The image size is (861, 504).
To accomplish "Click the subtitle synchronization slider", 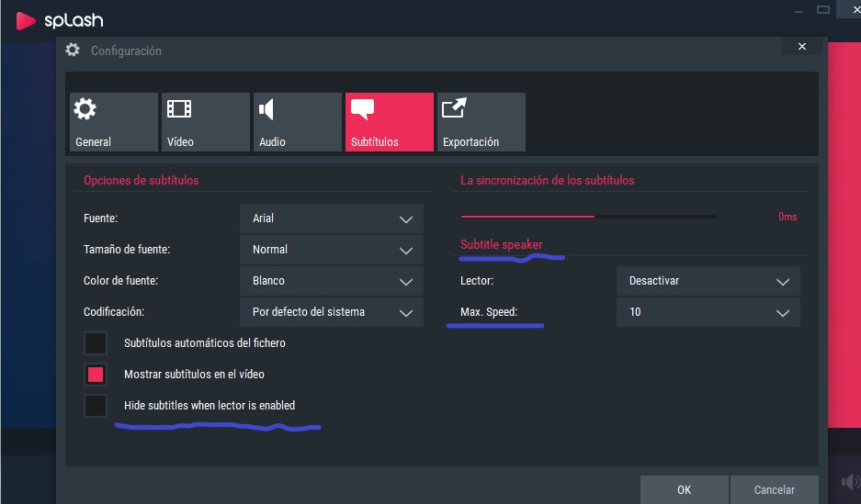I will coord(589,217).
